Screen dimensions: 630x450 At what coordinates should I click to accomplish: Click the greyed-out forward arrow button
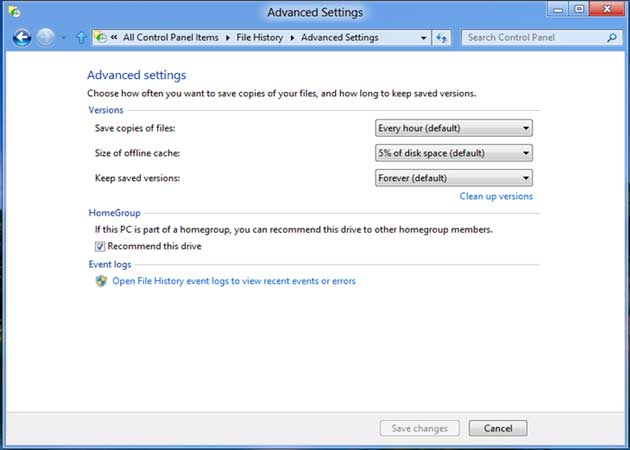click(45, 38)
